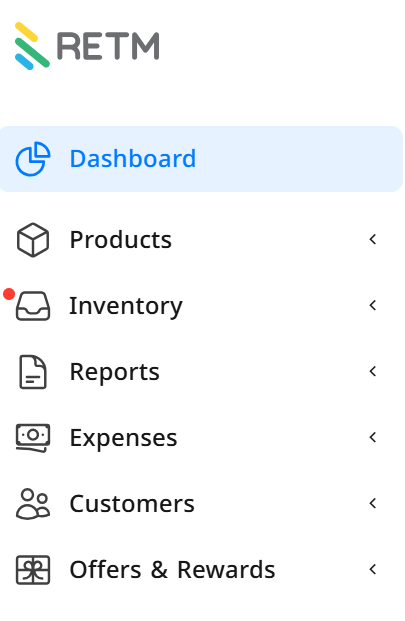Click the Expenses cash icon
Viewport: 405px width, 621px height.
33,438
